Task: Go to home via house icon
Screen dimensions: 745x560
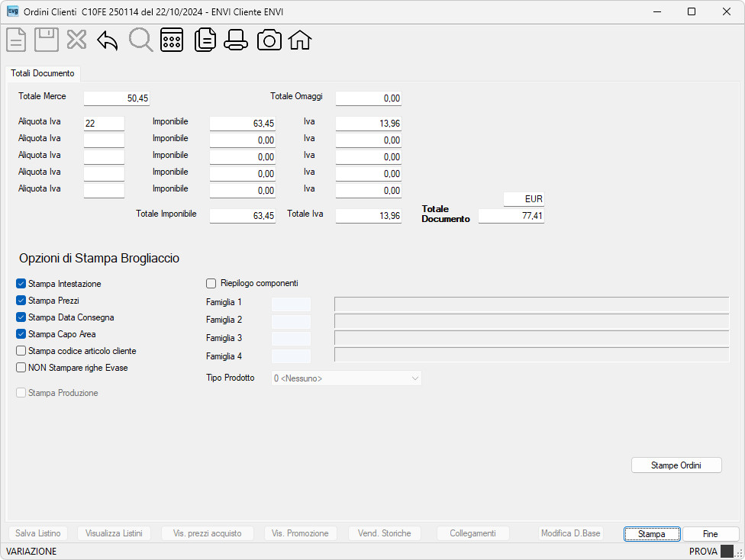Action: point(300,40)
